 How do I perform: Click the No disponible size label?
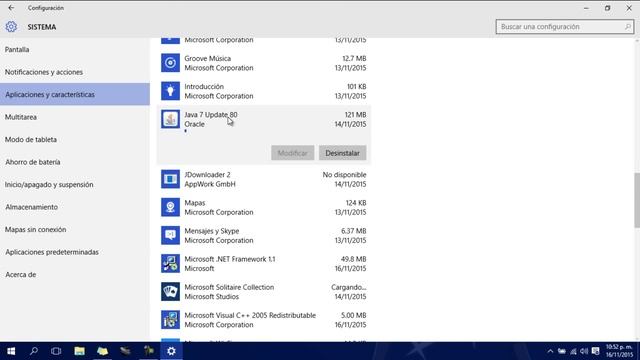(x=344, y=175)
